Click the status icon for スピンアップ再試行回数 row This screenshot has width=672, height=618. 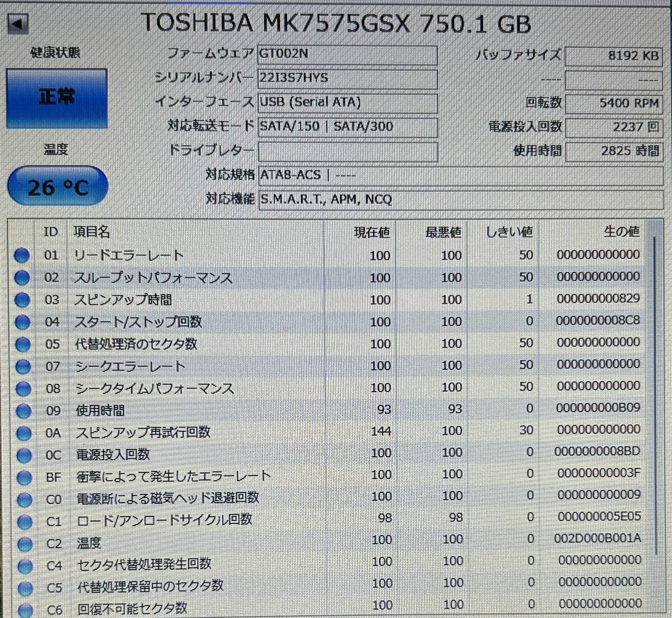23,433
